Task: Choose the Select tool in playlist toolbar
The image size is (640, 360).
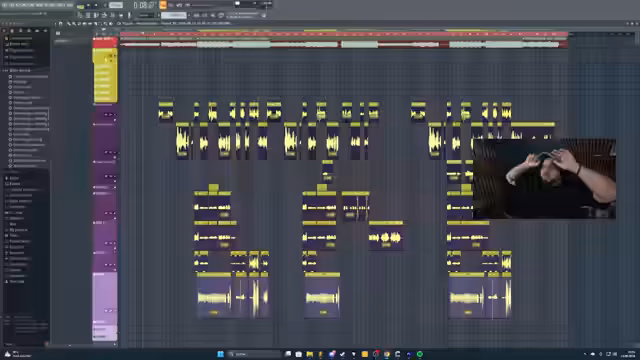Action: [100, 24]
